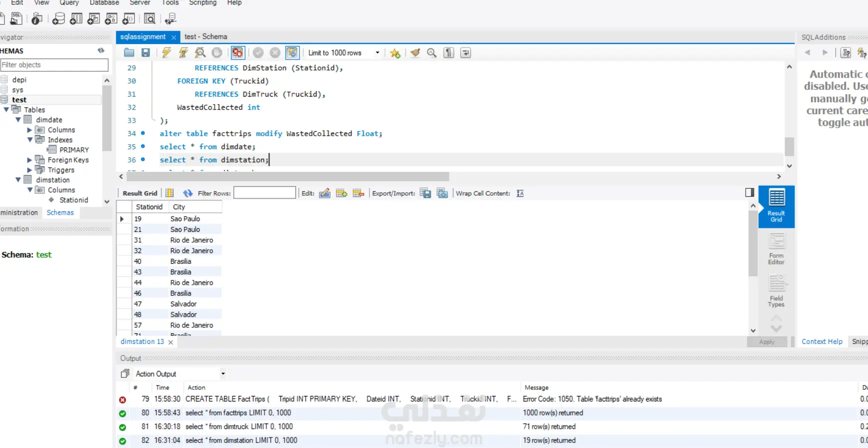Toggle the auto-commit mode button
868x448 pixels.
[292, 53]
